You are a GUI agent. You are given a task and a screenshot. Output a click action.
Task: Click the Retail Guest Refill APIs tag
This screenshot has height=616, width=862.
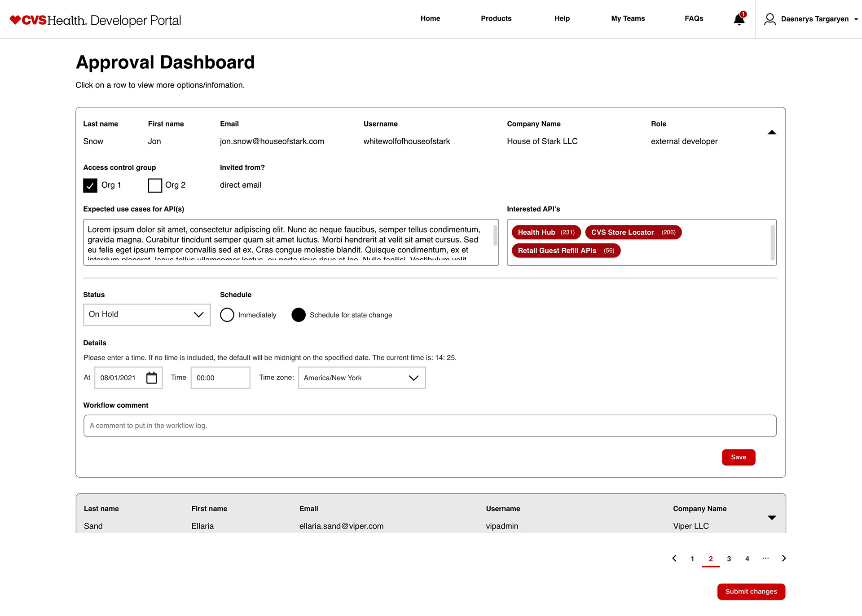click(x=566, y=251)
